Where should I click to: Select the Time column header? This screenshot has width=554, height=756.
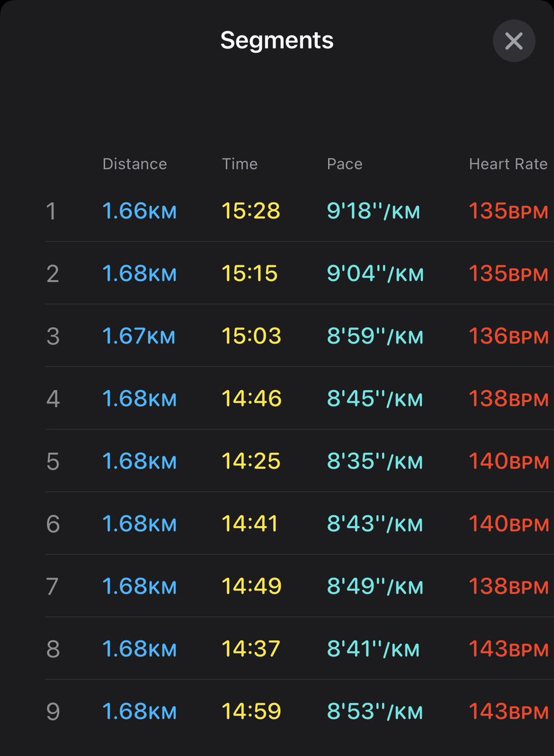(x=240, y=164)
